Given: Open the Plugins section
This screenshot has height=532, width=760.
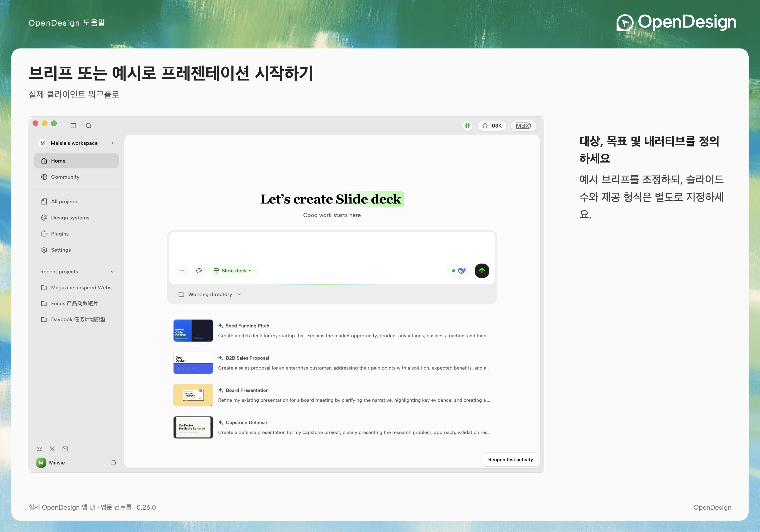Looking at the screenshot, I should 76,234.
